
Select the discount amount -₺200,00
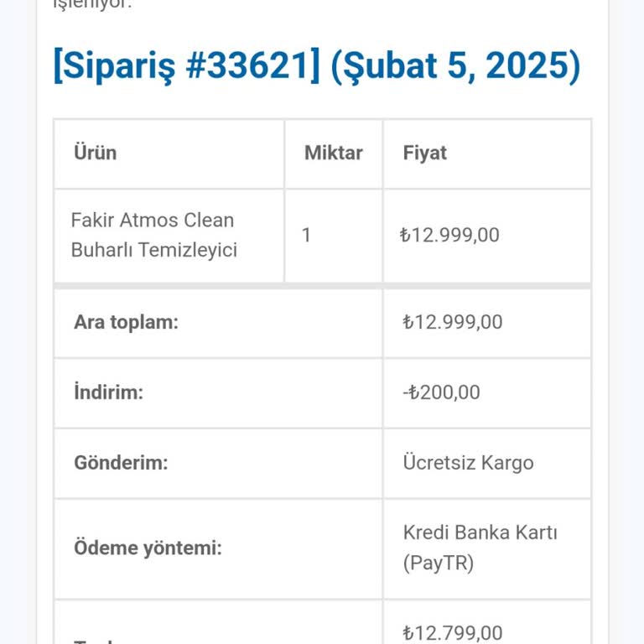pyautogui.click(x=441, y=392)
